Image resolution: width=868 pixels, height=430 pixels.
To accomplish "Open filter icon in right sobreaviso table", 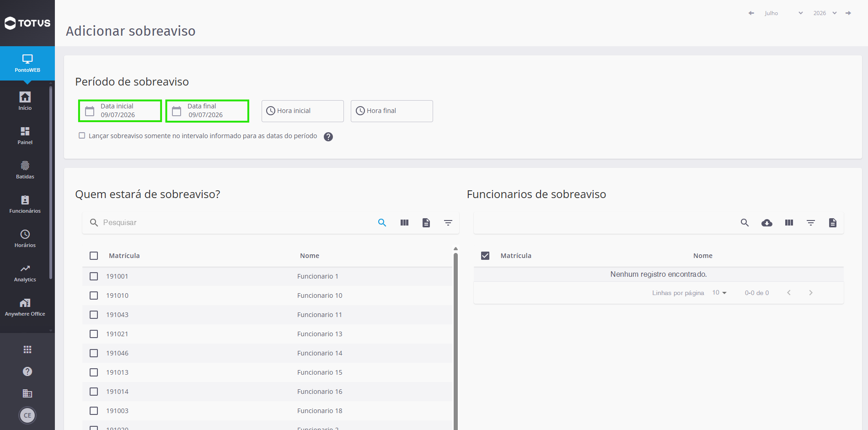I will [x=811, y=223].
